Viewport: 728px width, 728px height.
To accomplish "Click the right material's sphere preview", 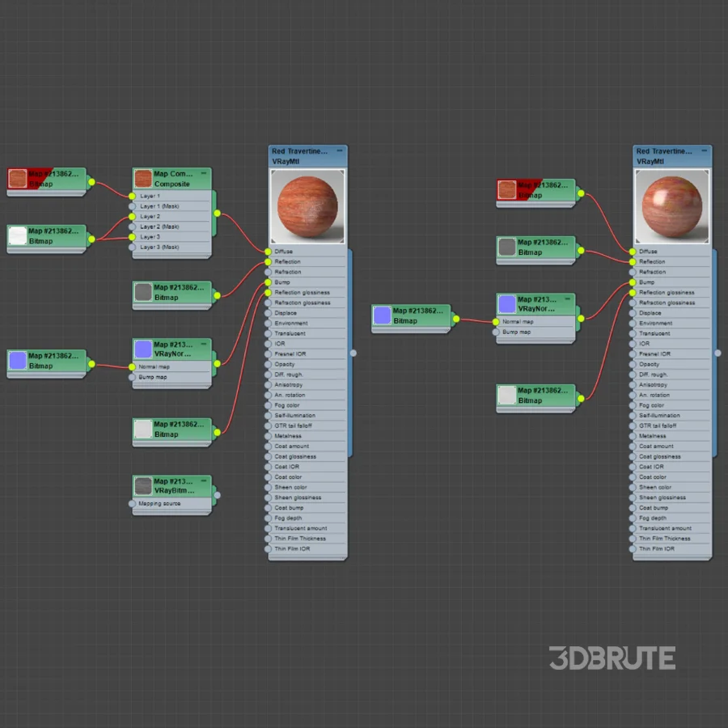I will coord(671,206).
